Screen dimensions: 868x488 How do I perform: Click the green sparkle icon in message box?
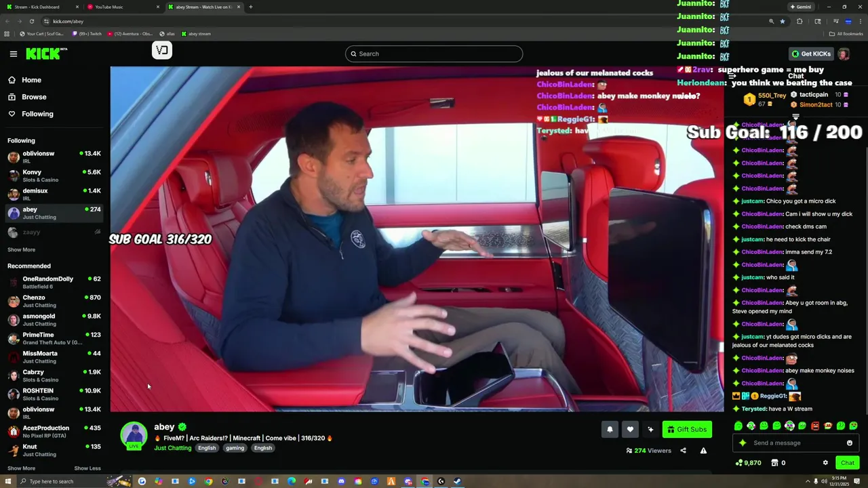tap(743, 443)
